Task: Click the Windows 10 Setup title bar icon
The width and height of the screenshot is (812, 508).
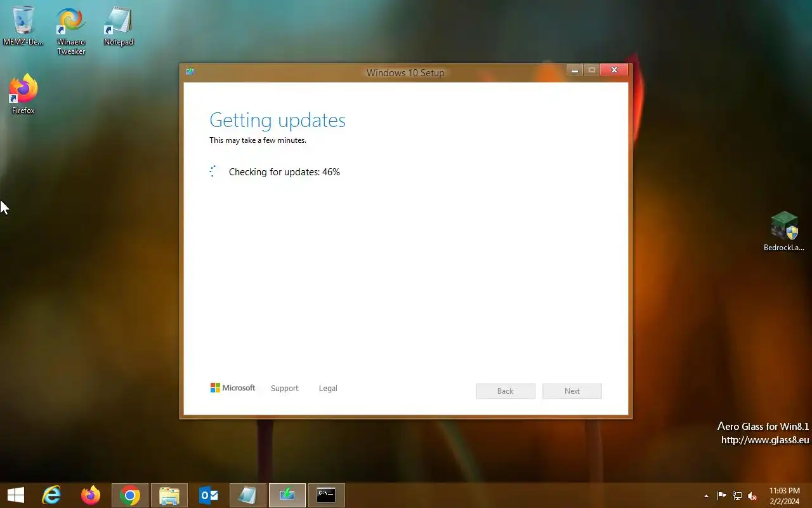Action: click(x=190, y=72)
